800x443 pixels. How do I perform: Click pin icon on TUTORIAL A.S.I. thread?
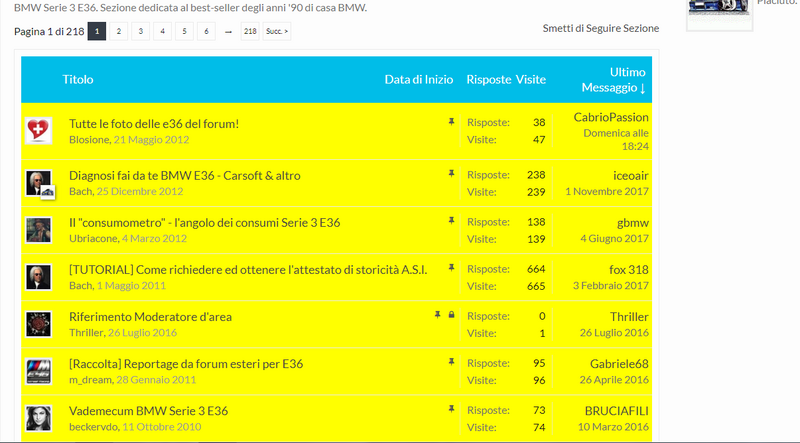tap(451, 268)
